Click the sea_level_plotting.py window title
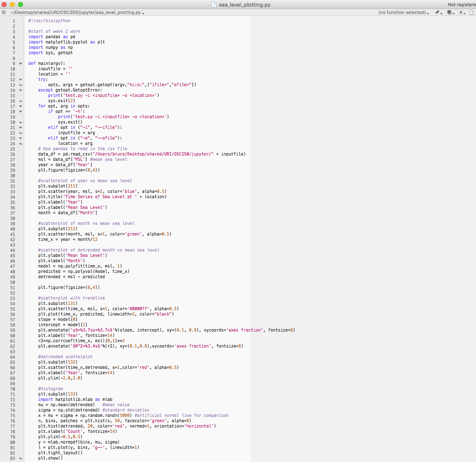 (x=244, y=5)
